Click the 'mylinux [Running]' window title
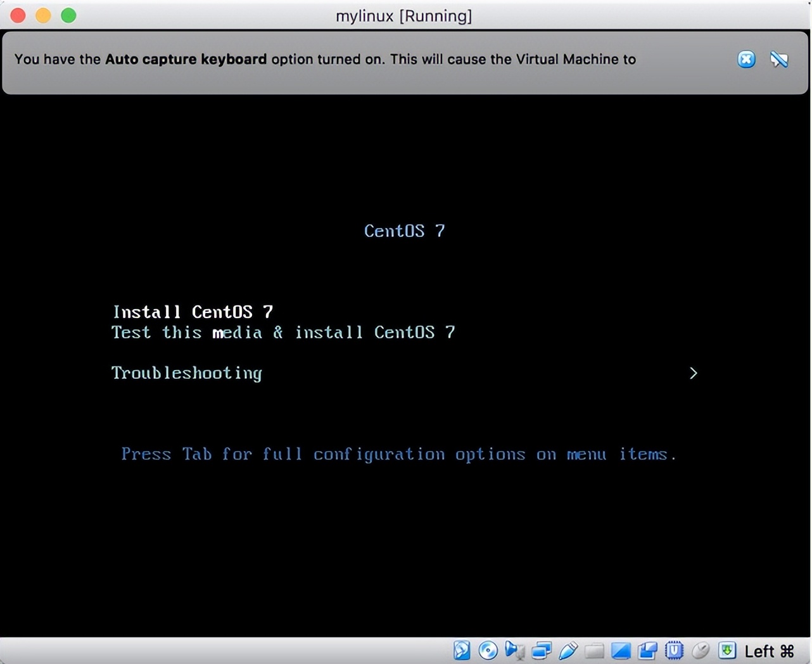Viewport: 812px width, 664px height. [404, 16]
